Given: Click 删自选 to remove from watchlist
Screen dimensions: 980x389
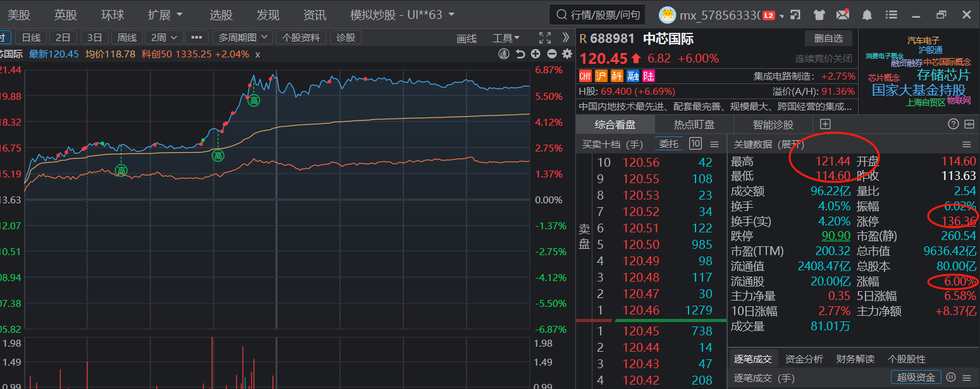Looking at the screenshot, I should (828, 39).
